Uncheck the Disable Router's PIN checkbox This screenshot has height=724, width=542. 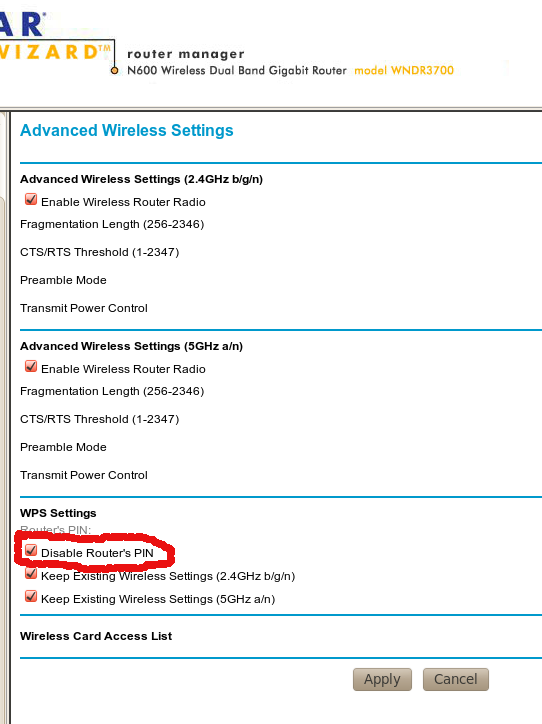[x=31, y=550]
